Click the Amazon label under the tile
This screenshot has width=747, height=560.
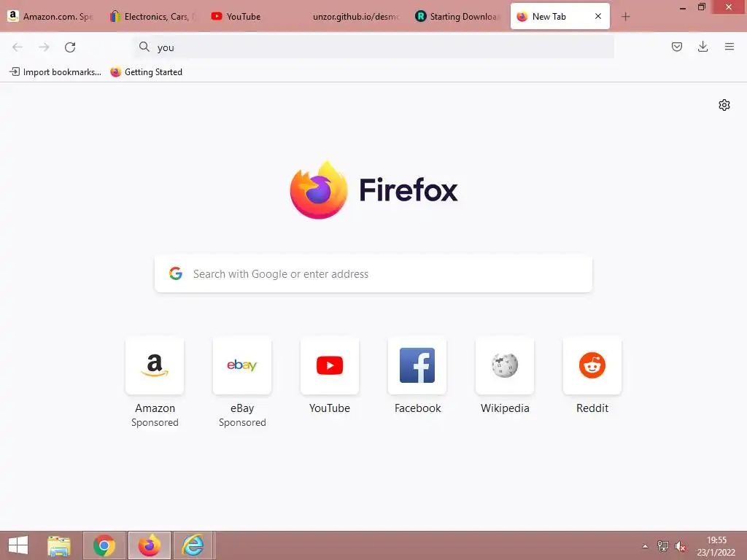click(x=155, y=408)
